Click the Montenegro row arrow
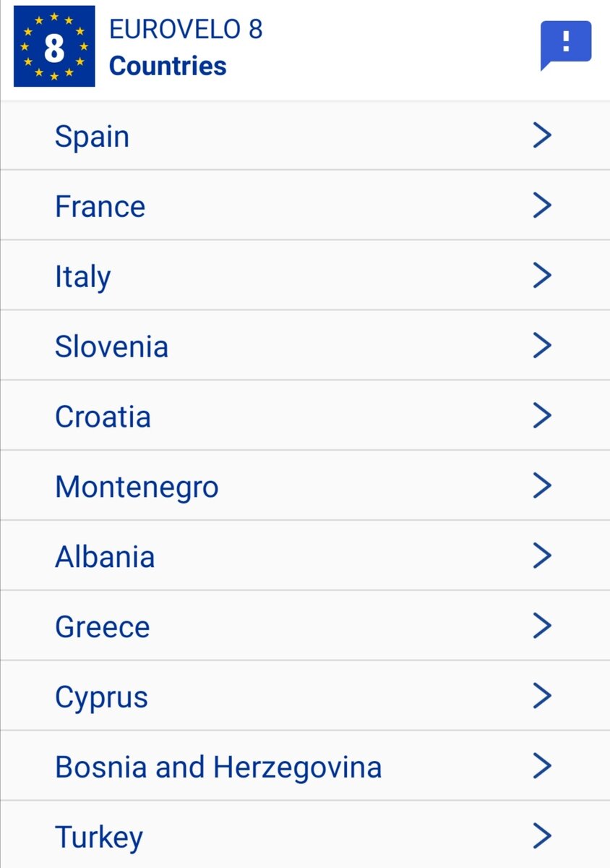 tap(542, 485)
